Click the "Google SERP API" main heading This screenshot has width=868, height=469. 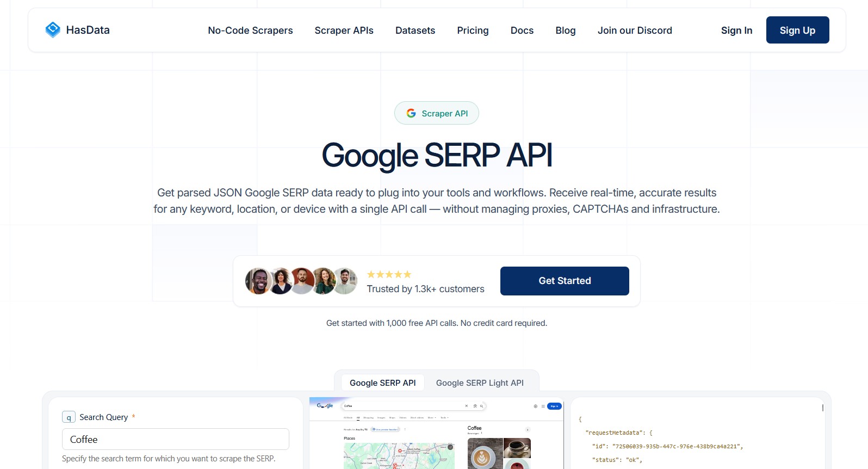[437, 155]
